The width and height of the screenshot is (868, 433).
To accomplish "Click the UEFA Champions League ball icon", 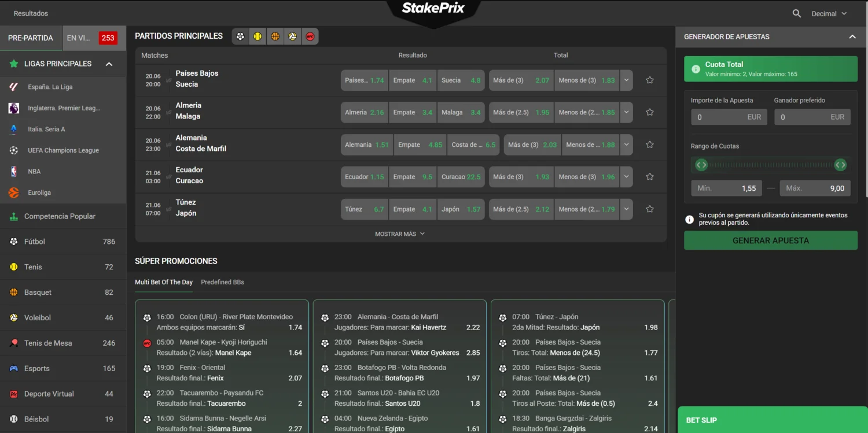I will coord(14,150).
